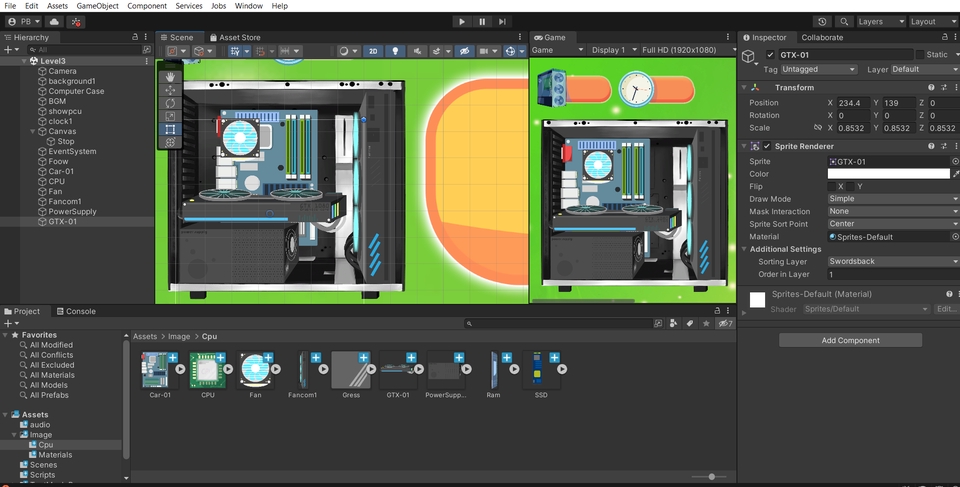
Task: Open the PB account dropdown
Action: [23, 21]
